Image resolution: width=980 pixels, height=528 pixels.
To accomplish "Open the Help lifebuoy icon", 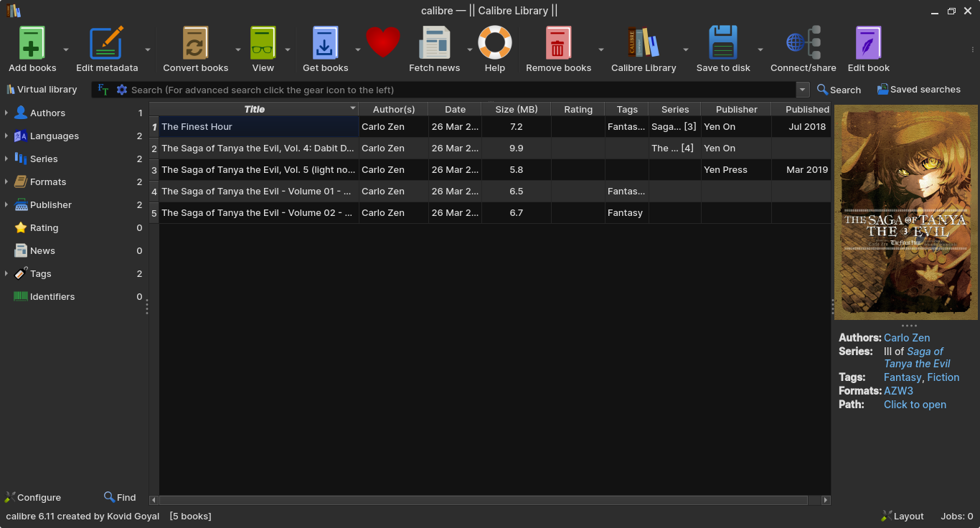I will point(495,43).
